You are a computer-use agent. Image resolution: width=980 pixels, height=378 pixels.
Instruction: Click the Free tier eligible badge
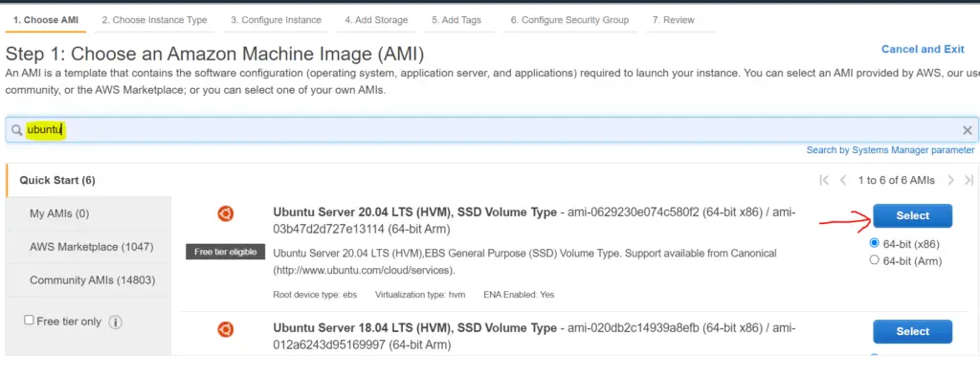[x=226, y=252]
